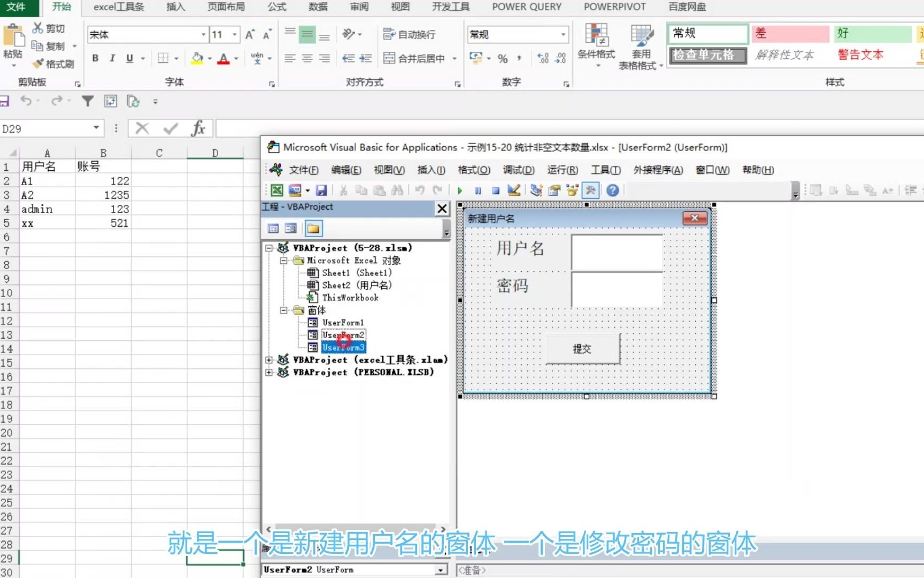Select ThisWorkbook in project tree

[350, 298]
